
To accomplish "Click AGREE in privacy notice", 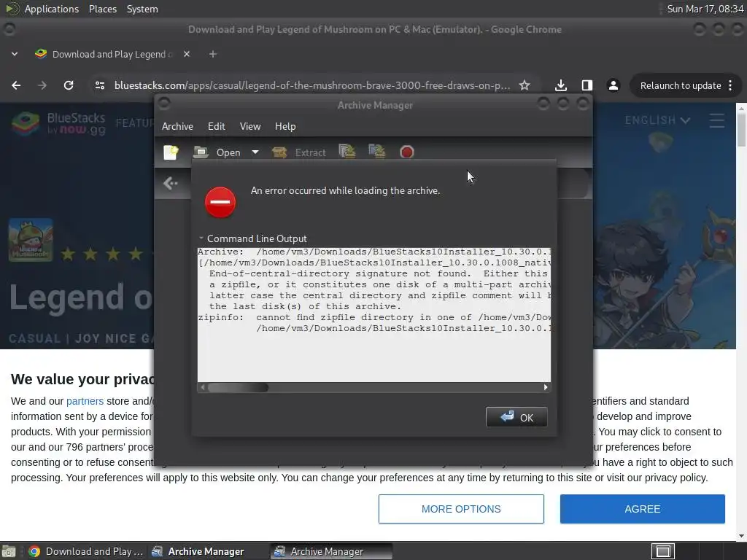I will (x=643, y=508).
